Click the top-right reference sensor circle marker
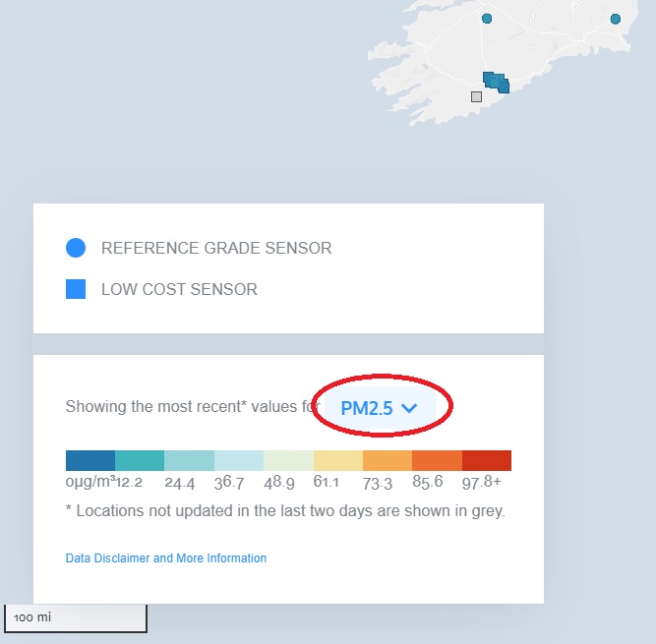This screenshot has height=644, width=656. tap(616, 19)
